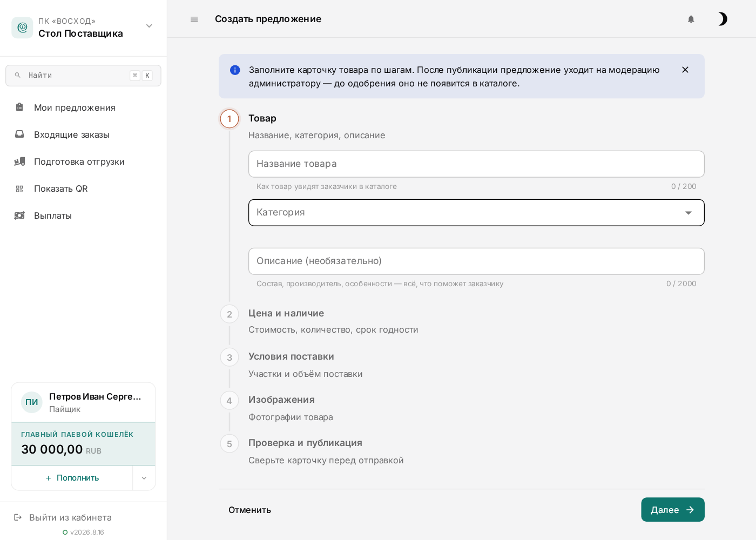The width and height of the screenshot is (756, 540).
Task: Select the Главный паевой кошелёк balance
Action: coord(83,444)
